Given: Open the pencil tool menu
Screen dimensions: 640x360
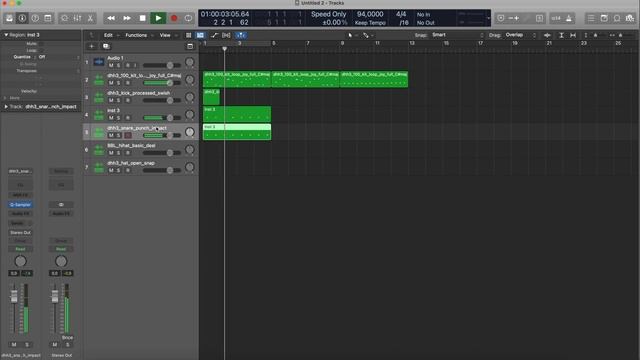Looking at the screenshot, I should (x=368, y=36).
